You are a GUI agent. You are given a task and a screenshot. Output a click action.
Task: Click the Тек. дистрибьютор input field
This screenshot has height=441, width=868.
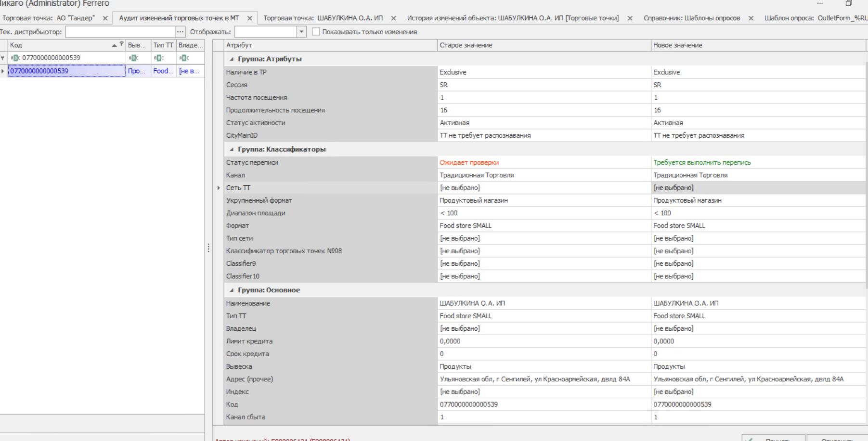pyautogui.click(x=120, y=32)
